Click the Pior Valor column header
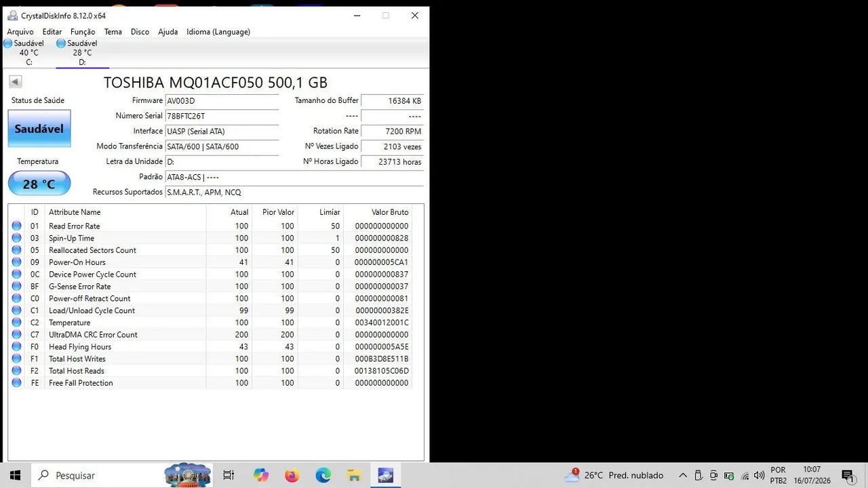 [x=275, y=212]
